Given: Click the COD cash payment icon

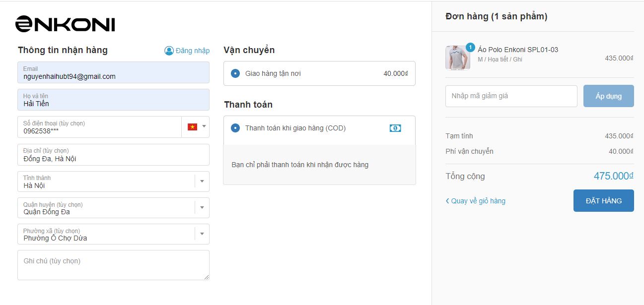Looking at the screenshot, I should 395,128.
